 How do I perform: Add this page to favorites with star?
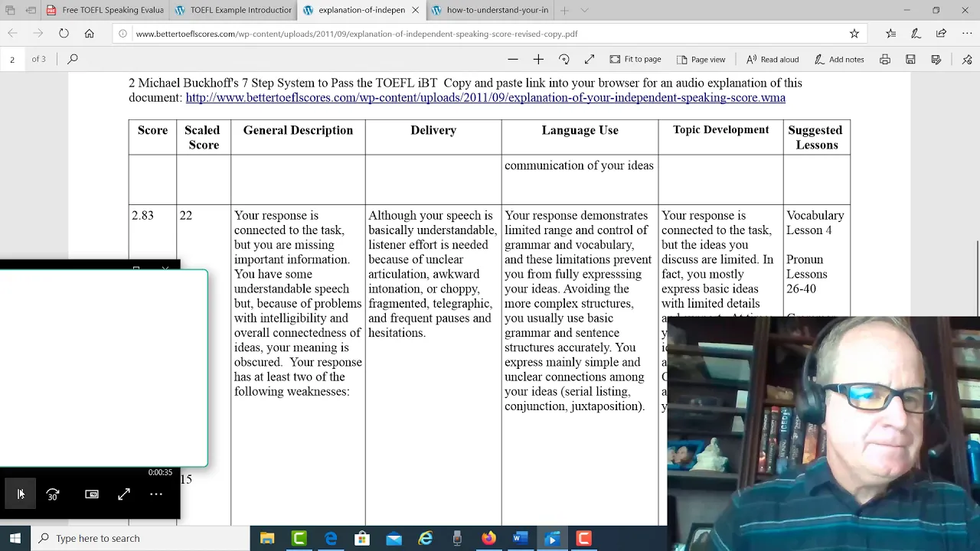tap(854, 33)
